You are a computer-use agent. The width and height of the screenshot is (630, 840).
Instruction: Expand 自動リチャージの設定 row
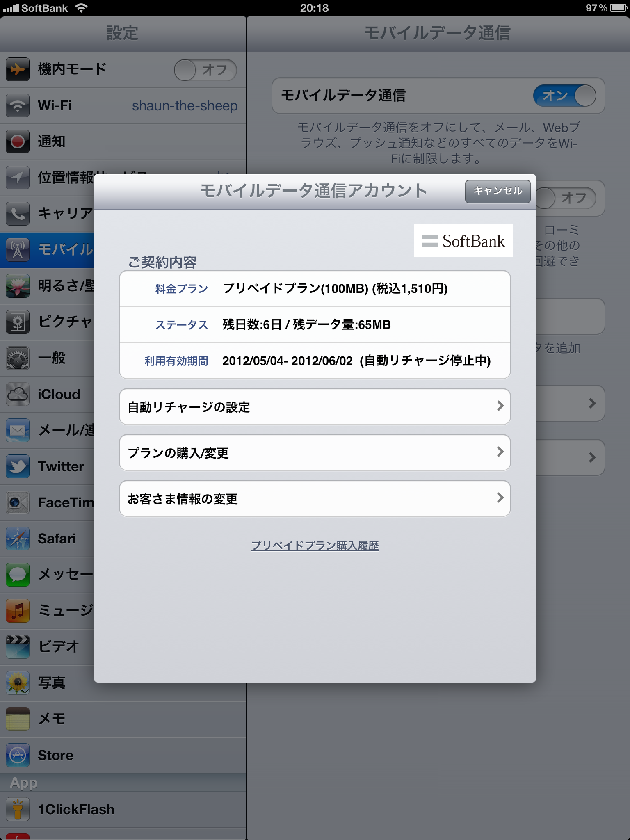[x=315, y=406]
